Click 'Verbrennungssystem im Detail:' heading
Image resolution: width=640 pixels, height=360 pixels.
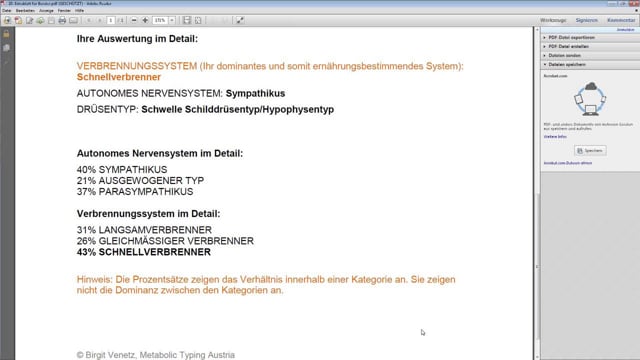[x=149, y=214]
